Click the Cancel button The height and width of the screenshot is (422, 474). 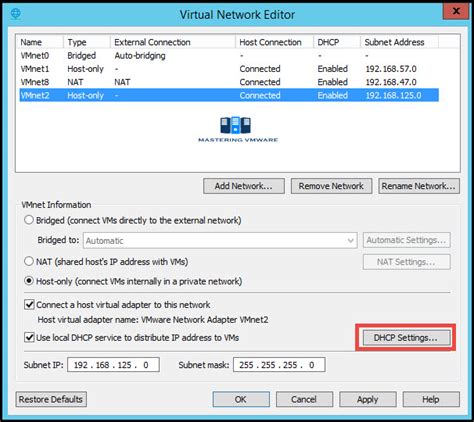point(304,399)
